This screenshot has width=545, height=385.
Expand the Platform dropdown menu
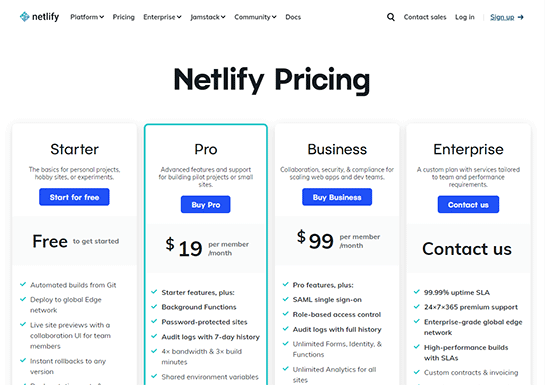(x=87, y=17)
